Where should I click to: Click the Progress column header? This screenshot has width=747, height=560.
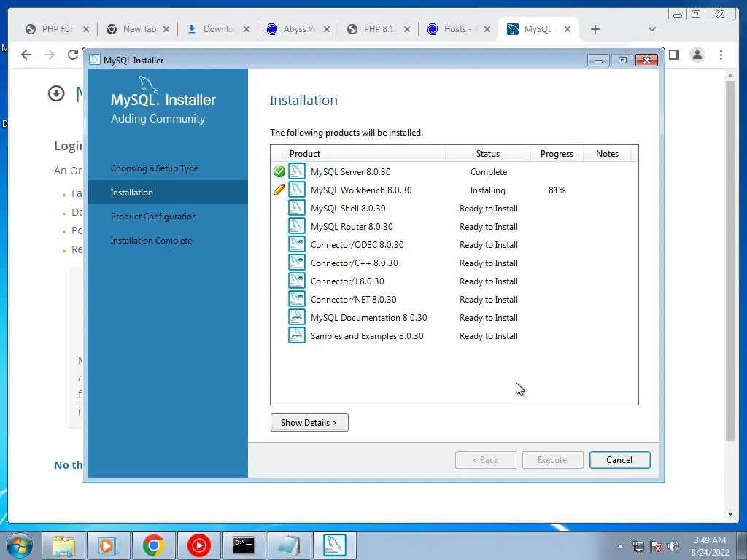click(x=557, y=154)
